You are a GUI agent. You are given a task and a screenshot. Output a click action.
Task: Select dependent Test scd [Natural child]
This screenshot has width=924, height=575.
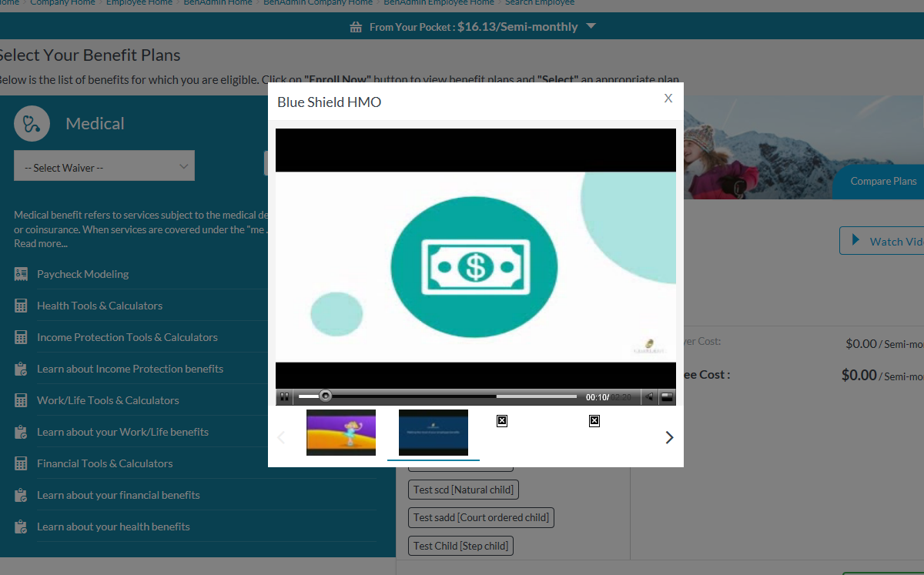pyautogui.click(x=463, y=490)
